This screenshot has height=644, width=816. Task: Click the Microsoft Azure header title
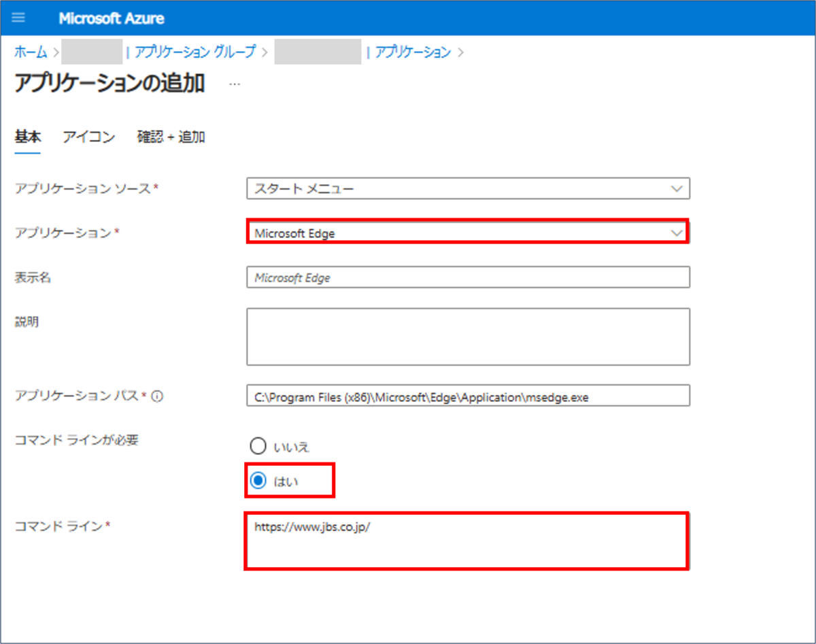coord(112,18)
